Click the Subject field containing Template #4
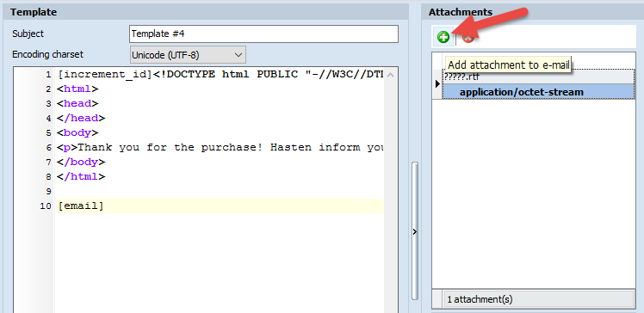The height and width of the screenshot is (313, 644). [x=263, y=34]
